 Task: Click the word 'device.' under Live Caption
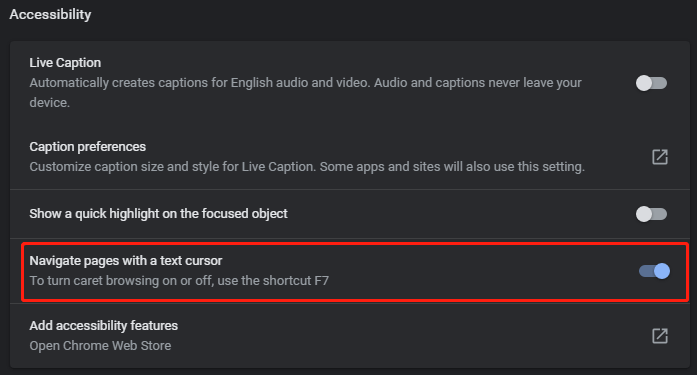(50, 103)
